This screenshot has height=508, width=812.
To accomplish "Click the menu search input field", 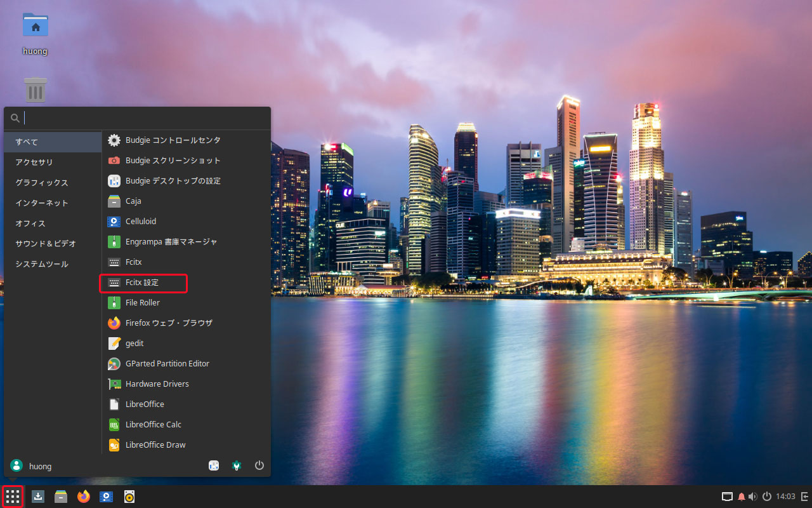I will pos(143,118).
